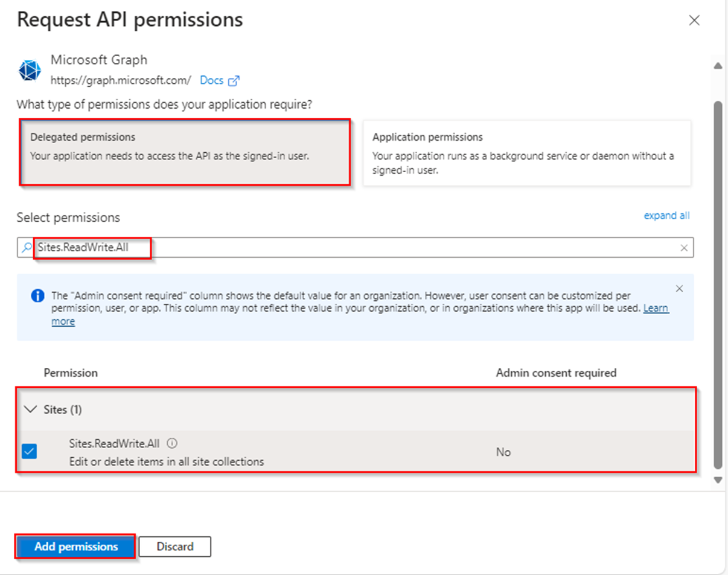
Task: Click the Microsoft Graph title text
Action: click(99, 60)
